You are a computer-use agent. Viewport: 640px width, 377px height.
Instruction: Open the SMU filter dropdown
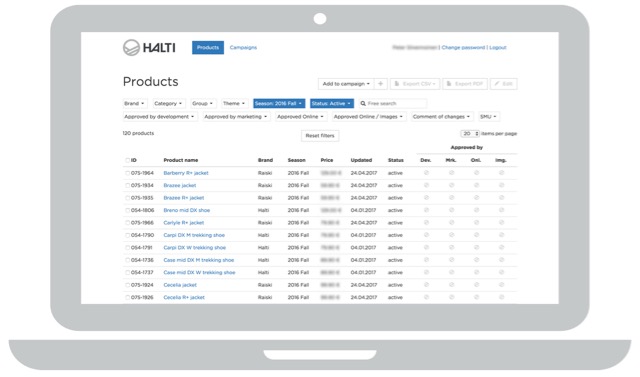489,117
